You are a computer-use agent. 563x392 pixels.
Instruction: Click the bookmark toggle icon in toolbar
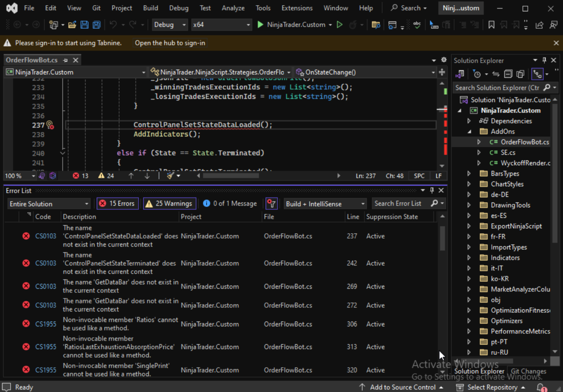tap(491, 25)
